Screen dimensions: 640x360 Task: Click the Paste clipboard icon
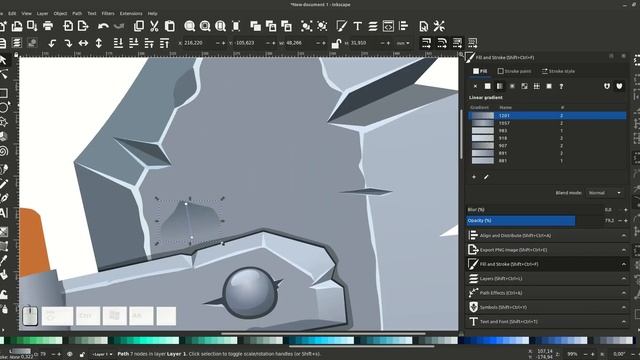(x=169, y=26)
